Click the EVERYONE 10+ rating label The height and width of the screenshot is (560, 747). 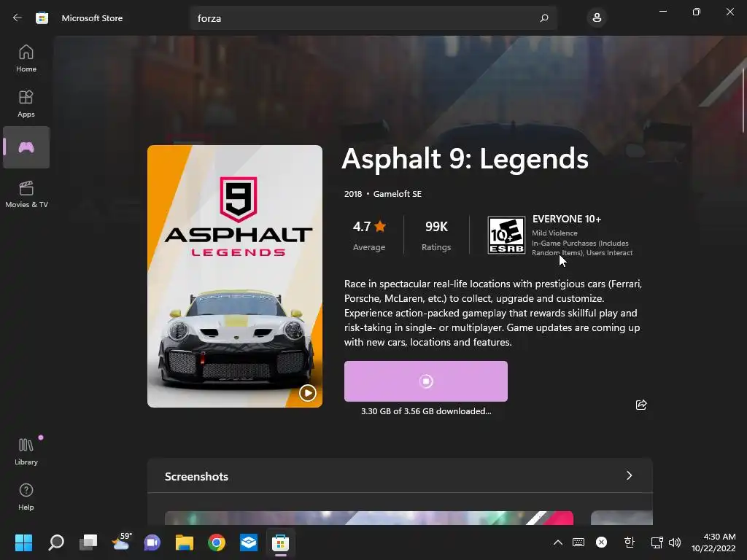pyautogui.click(x=567, y=219)
